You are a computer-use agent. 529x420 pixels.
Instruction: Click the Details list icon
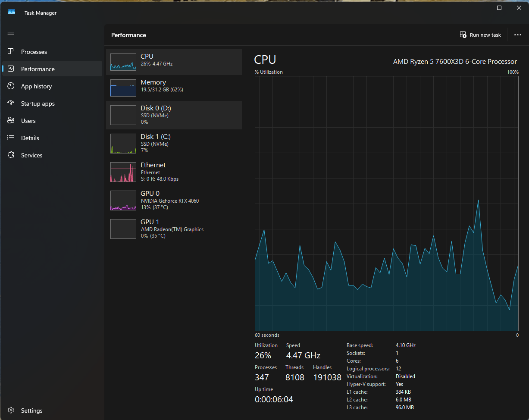[x=11, y=138]
